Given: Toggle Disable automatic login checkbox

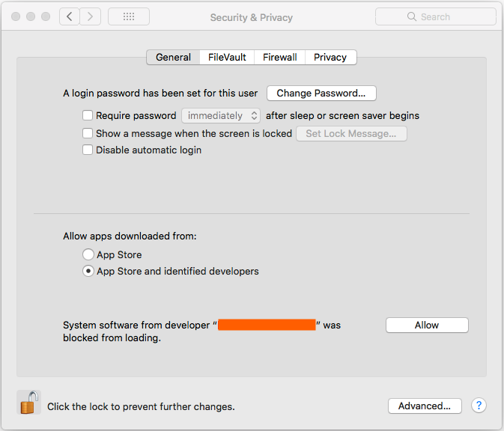Looking at the screenshot, I should pyautogui.click(x=88, y=150).
